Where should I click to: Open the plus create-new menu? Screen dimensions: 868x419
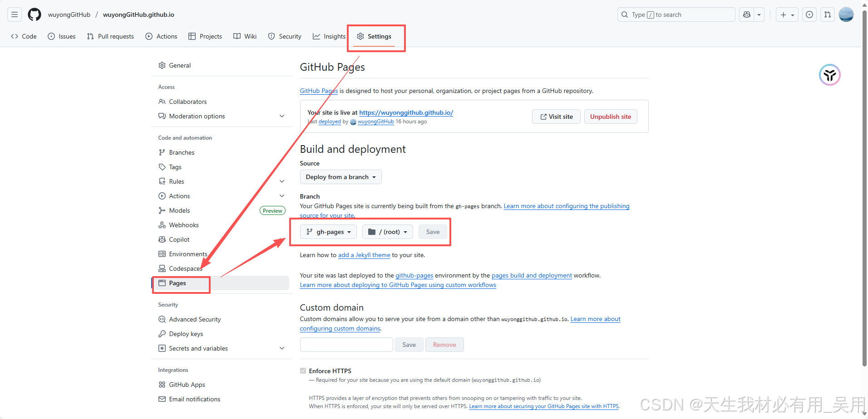tap(787, 15)
